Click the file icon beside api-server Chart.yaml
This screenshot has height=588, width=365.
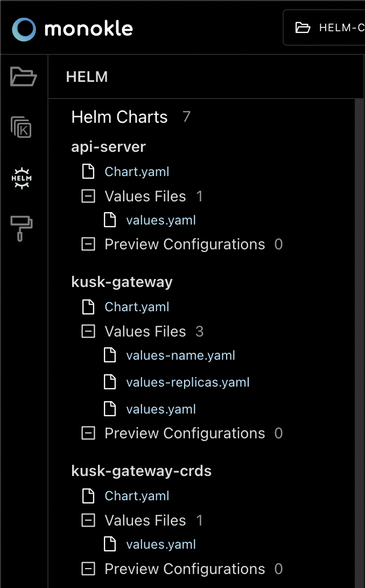tap(88, 172)
